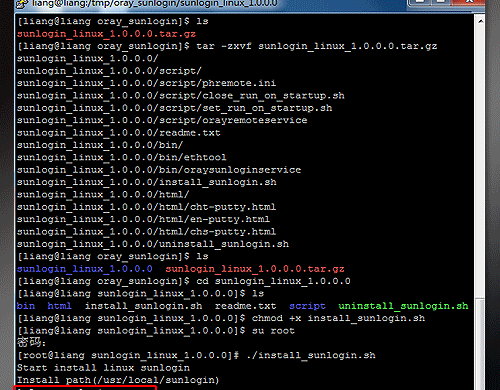Click the terminal vertical scrollbar thumb
Screen dimensions: 500x390
(x=480, y=345)
